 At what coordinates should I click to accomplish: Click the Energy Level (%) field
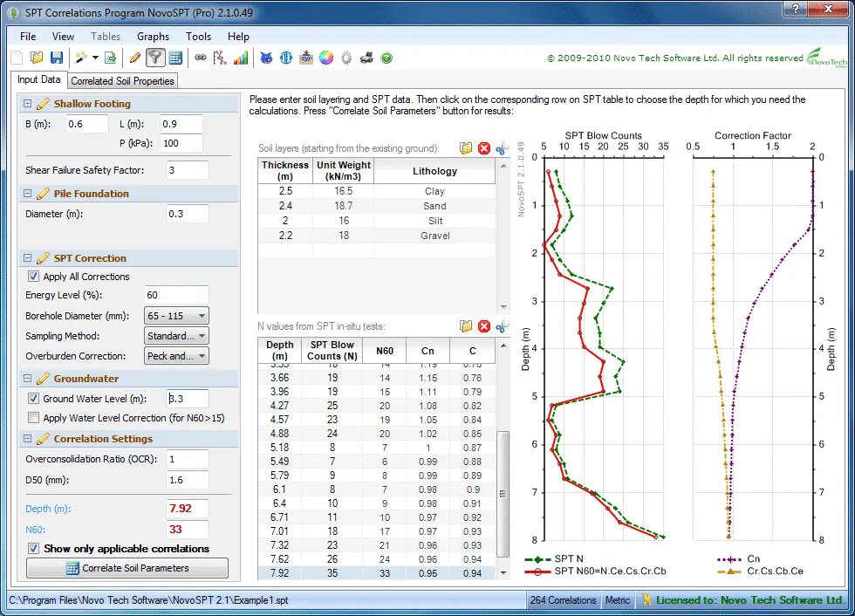click(176, 295)
